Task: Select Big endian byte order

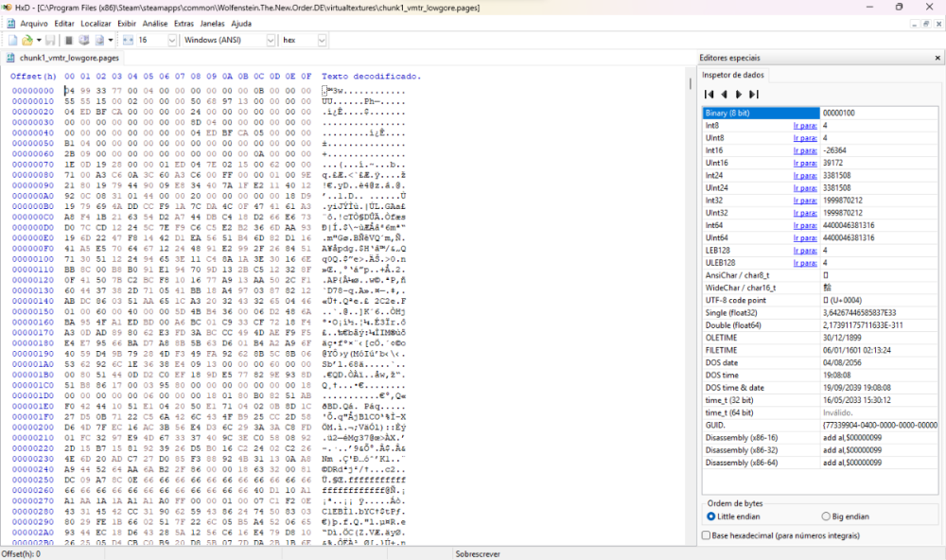Action: [825, 516]
